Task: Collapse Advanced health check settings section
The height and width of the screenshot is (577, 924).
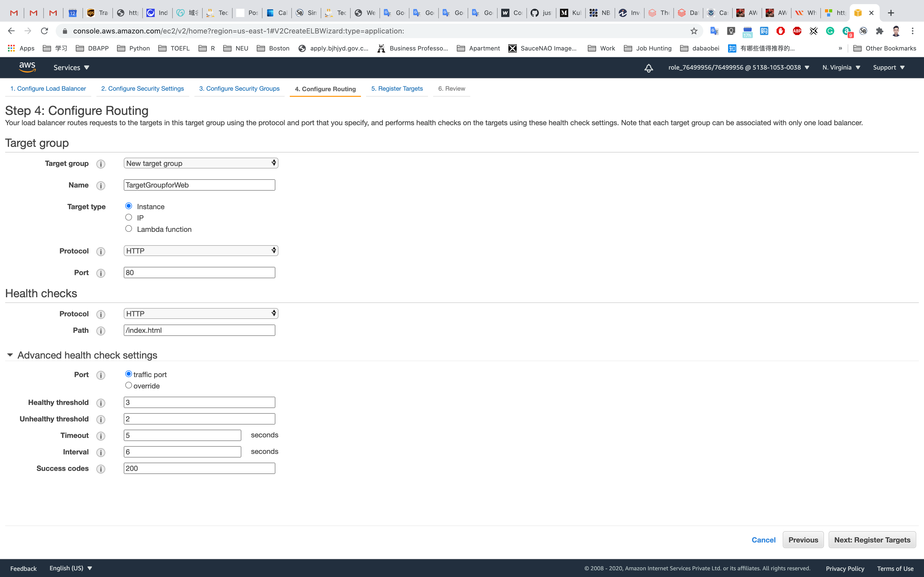Action: coord(10,355)
